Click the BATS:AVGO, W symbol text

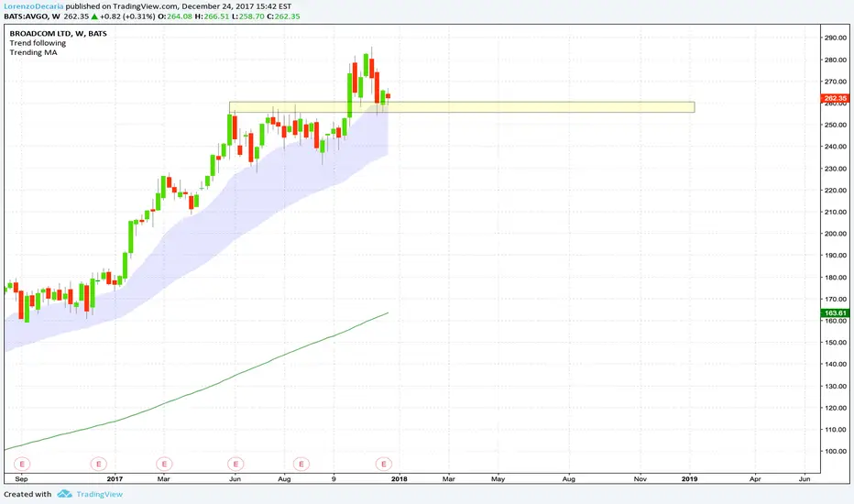point(32,16)
